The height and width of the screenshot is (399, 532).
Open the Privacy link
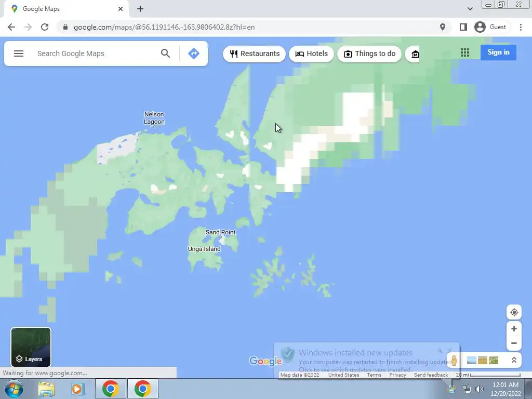pos(397,375)
